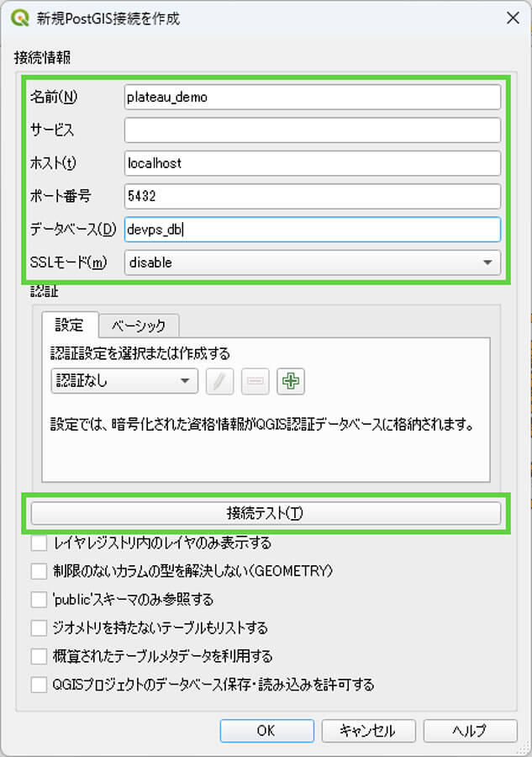This screenshot has width=532, height=757.
Task: Click the データベース field containing devps_db
Action: coord(312,230)
